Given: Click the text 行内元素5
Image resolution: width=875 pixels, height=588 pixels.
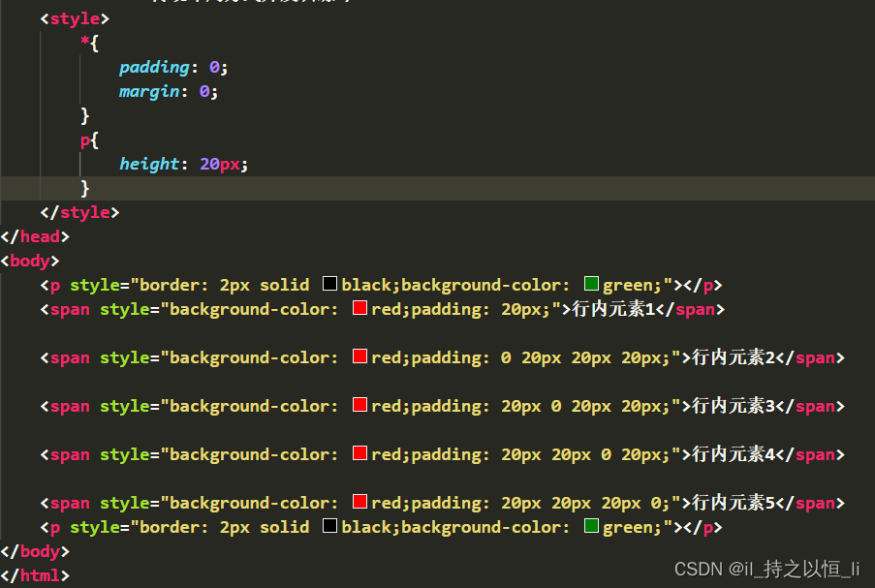Looking at the screenshot, I should point(734,503).
